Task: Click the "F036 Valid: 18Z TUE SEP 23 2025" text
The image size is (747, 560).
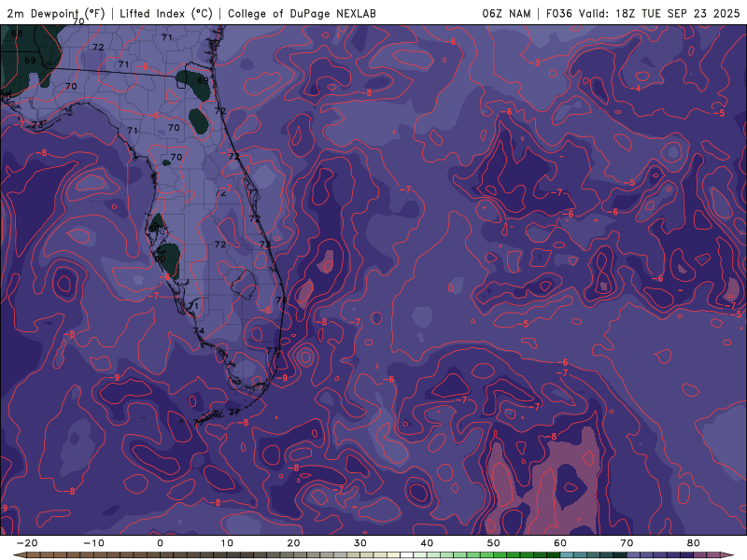Action: 642,13
